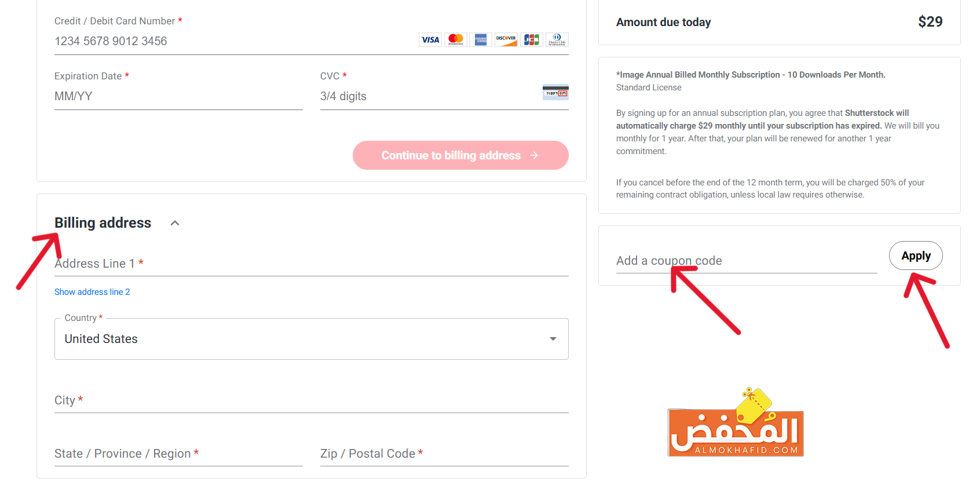Click Continue to billing address button
This screenshot has width=980, height=482.
[x=460, y=155]
